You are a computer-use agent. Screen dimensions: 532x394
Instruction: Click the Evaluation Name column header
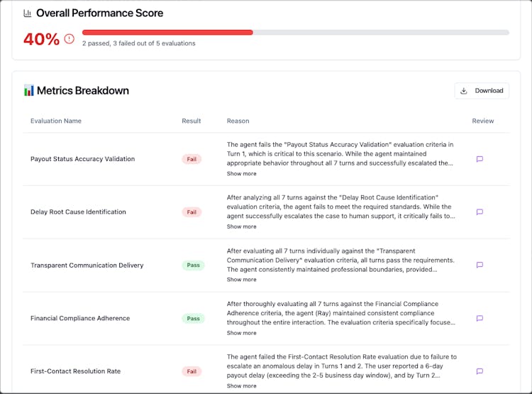56,121
